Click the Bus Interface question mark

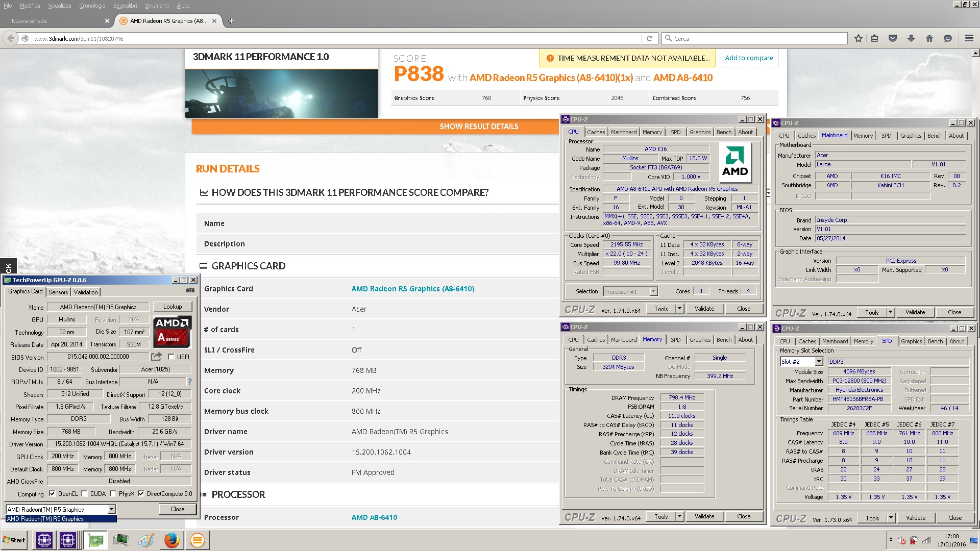[190, 381]
